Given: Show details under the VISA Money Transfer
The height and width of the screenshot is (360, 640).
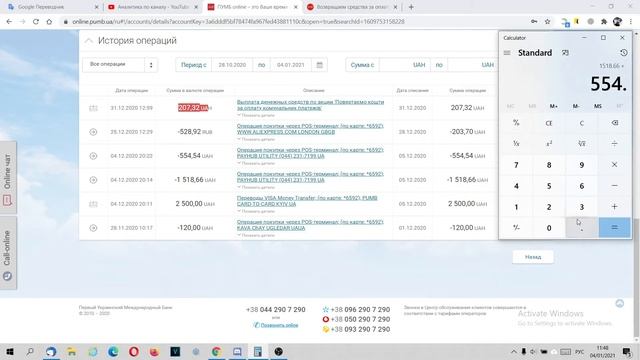Looking at the screenshot, I should tap(256, 211).
